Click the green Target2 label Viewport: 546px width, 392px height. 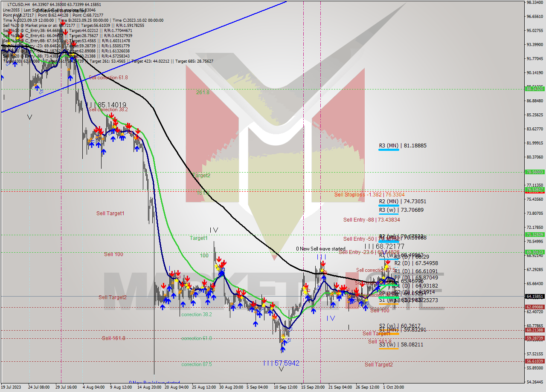click(201, 176)
